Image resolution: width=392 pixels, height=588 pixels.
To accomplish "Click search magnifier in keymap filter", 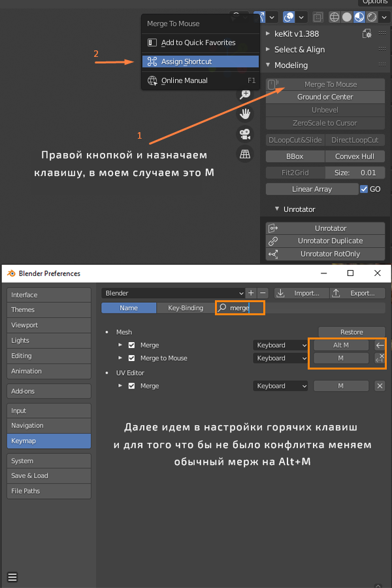I will coord(222,308).
